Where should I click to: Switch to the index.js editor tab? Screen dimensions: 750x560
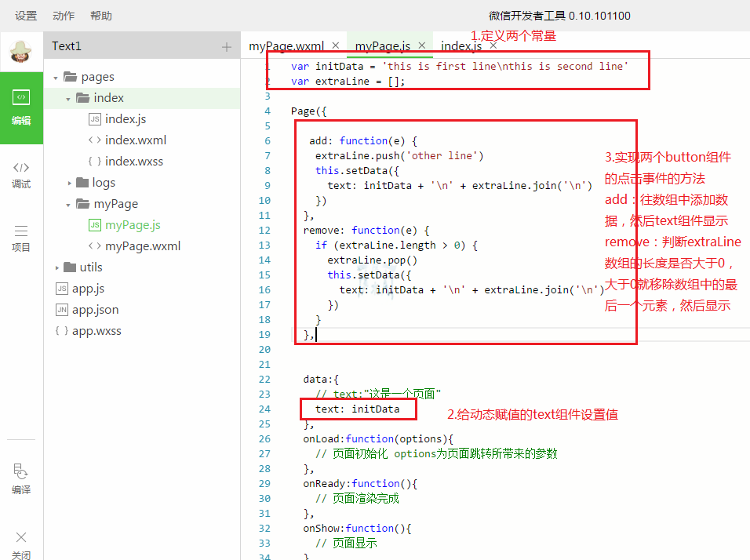click(x=461, y=46)
